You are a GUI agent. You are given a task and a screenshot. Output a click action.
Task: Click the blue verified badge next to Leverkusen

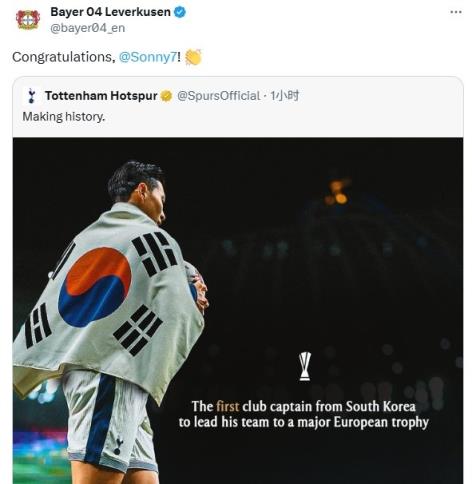click(x=180, y=12)
